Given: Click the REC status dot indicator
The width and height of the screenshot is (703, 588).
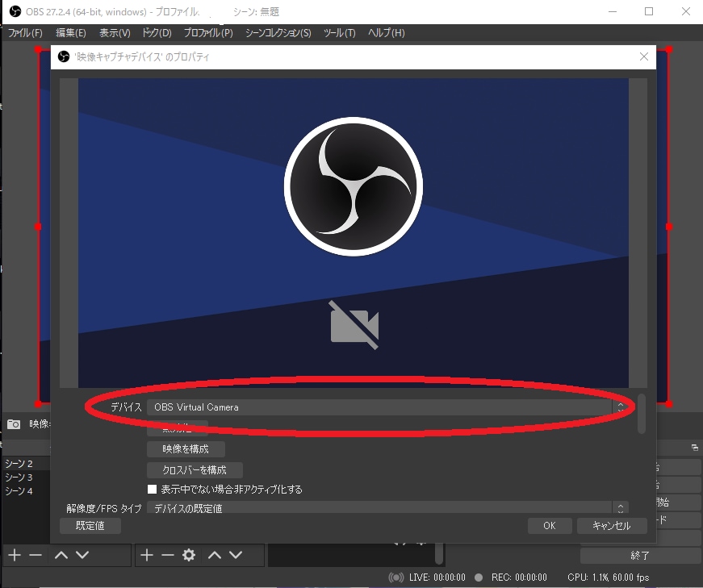Looking at the screenshot, I should [x=479, y=578].
